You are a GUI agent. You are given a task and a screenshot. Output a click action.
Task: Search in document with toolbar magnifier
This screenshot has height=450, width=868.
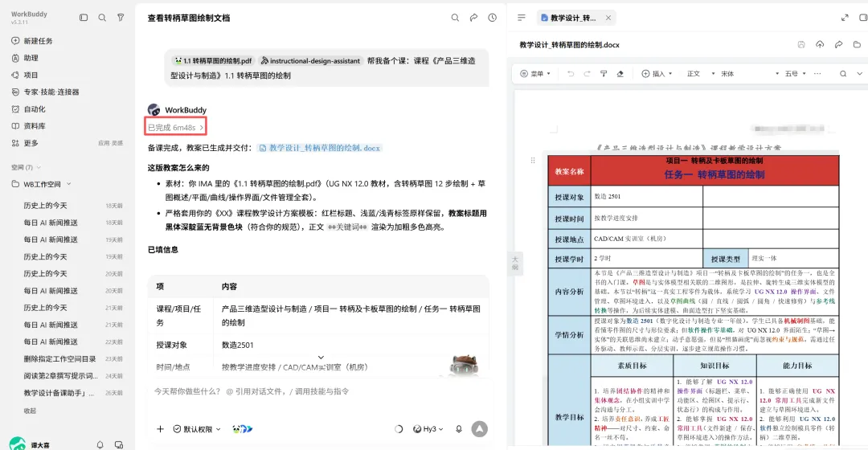[843, 74]
